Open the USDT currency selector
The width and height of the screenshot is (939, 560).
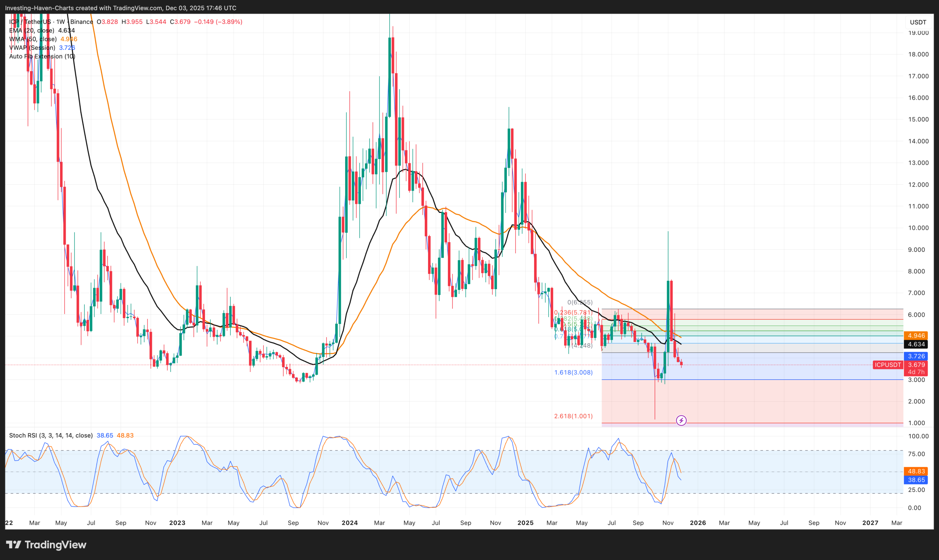click(x=917, y=22)
